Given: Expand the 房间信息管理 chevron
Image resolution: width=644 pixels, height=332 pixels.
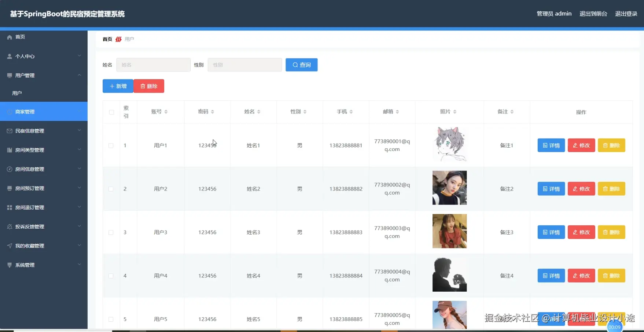Looking at the screenshot, I should coord(80,169).
